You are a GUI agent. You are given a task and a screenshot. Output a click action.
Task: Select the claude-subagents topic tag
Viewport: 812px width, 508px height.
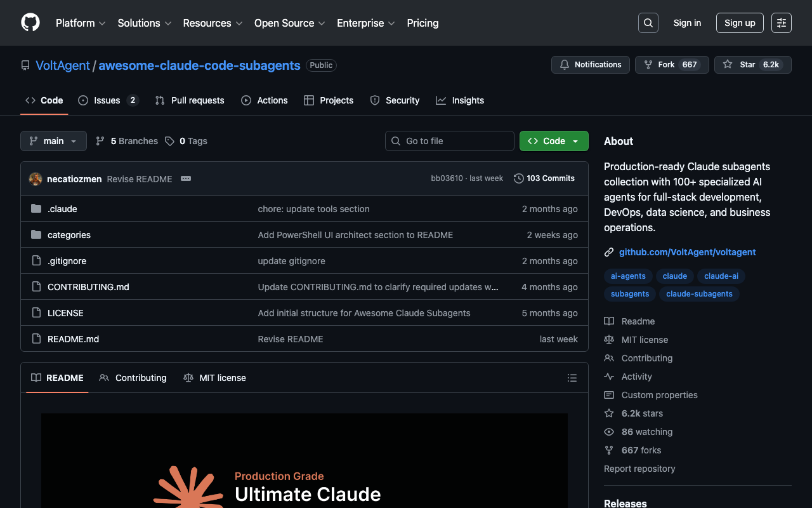point(699,294)
